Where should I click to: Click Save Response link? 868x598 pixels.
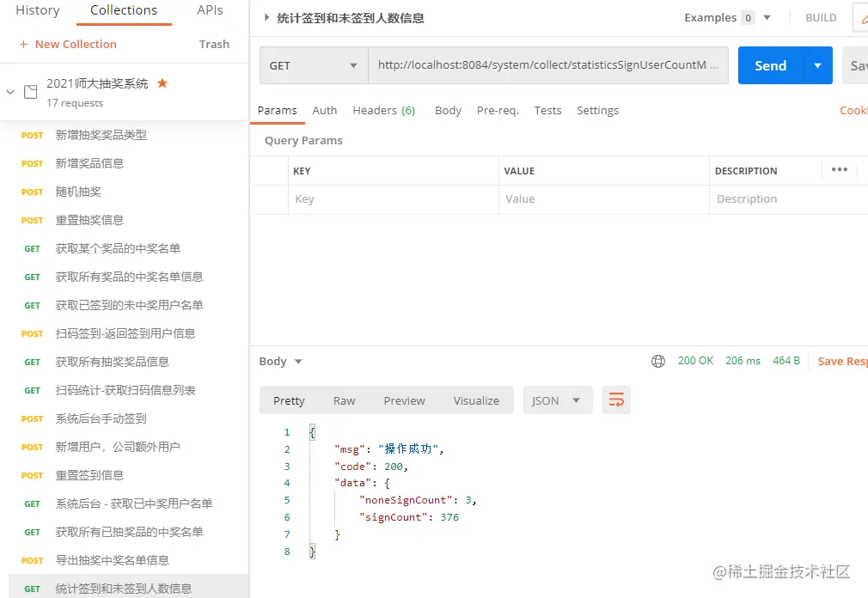click(842, 361)
